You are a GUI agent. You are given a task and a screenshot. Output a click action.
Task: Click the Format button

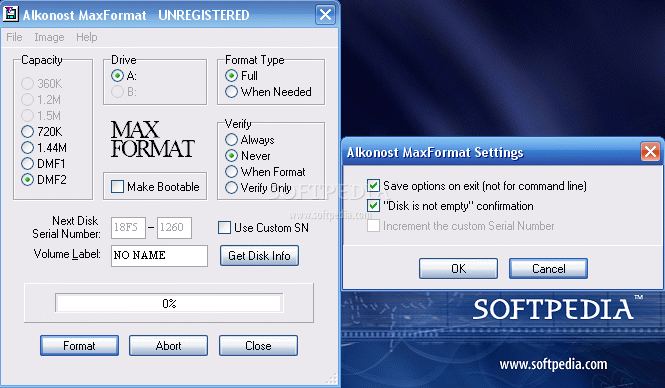[x=79, y=346]
